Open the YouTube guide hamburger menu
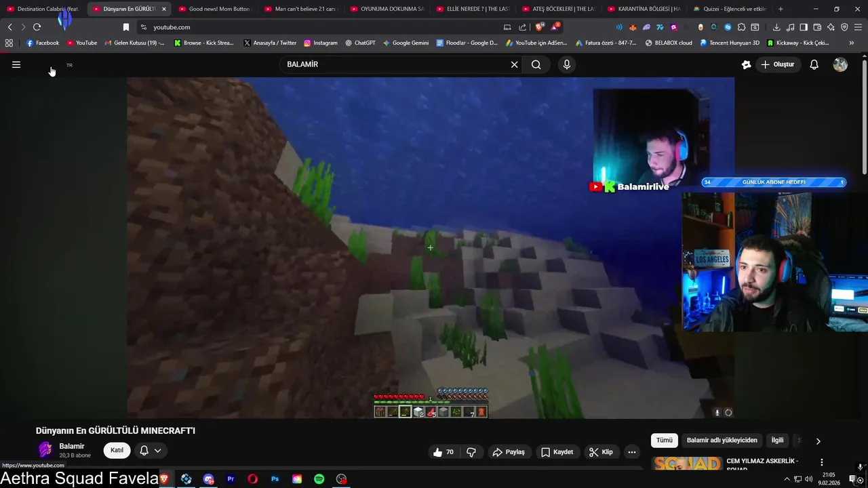Screen dimensions: 868x488 click(x=16, y=64)
